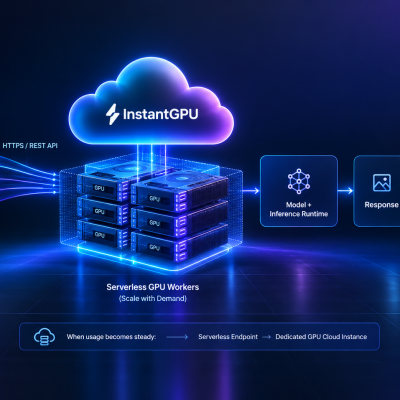Click the Response image icon
The height and width of the screenshot is (400, 400).
382,182
